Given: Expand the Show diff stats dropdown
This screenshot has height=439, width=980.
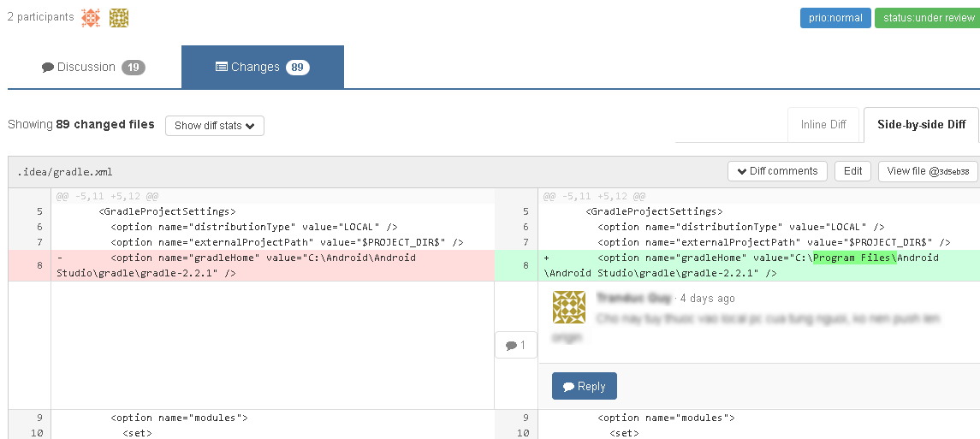Looking at the screenshot, I should point(214,126).
